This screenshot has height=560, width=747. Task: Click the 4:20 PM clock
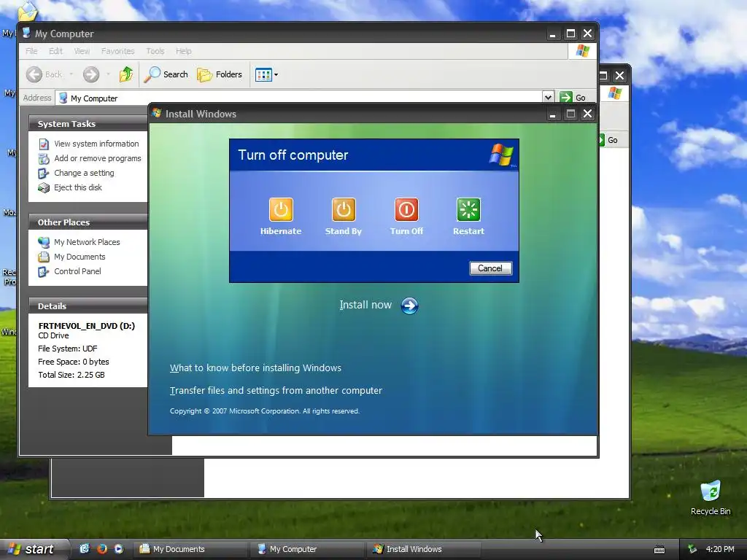720,549
